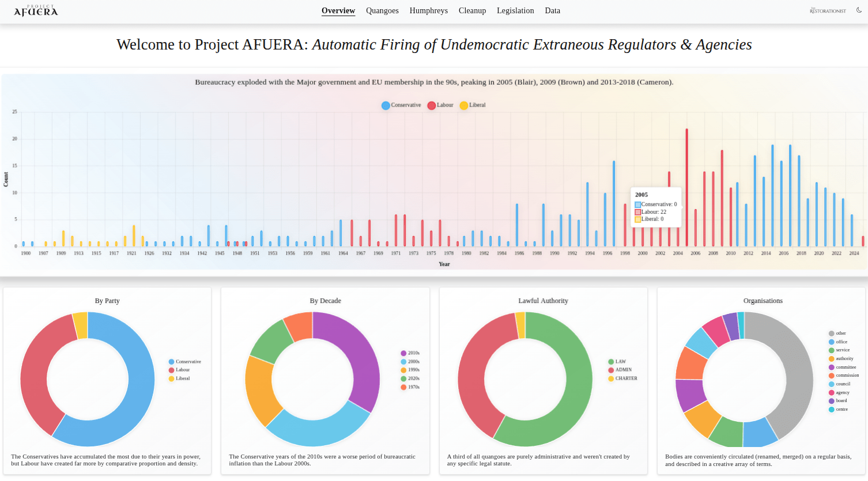Click the 'commission' legend dot in Organisations
The height and width of the screenshot is (481, 868).
point(832,376)
